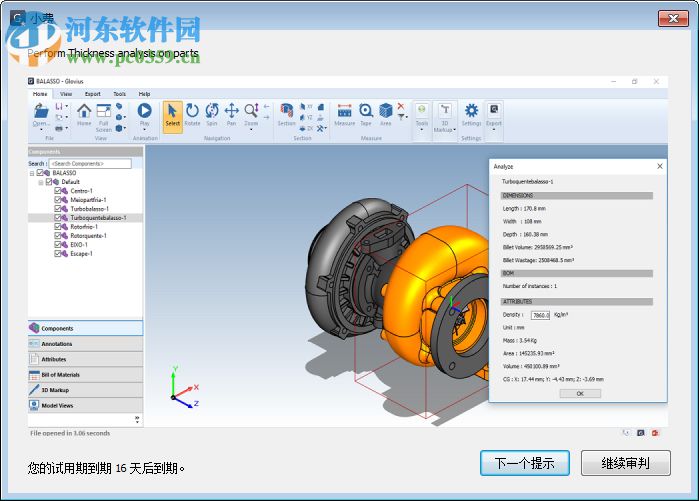Image resolution: width=699 pixels, height=501 pixels.
Task: Expand the 3D Markup dropdown arrow
Action: point(454,130)
